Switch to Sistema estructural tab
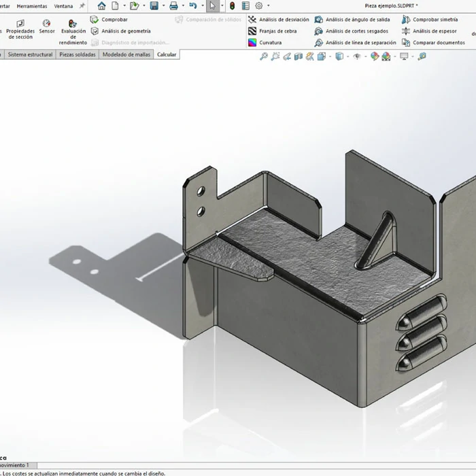Image resolution: width=476 pixels, height=476 pixels. [x=30, y=54]
